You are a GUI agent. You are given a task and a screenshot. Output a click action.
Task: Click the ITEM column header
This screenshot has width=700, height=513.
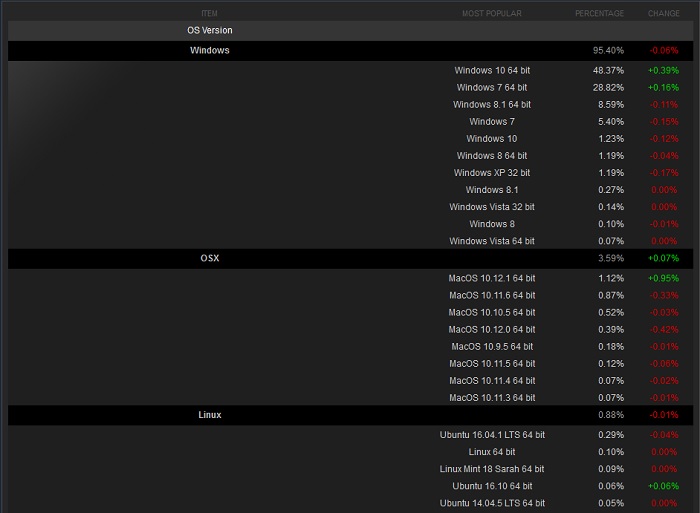point(209,13)
